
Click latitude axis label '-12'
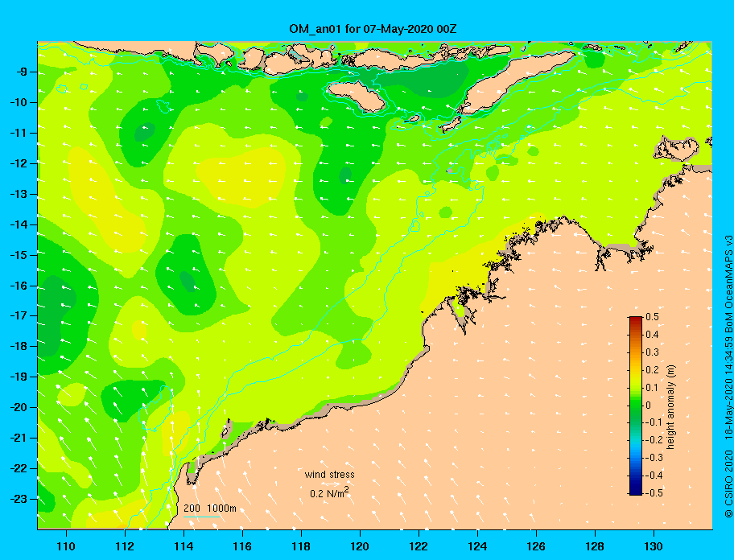[19, 164]
